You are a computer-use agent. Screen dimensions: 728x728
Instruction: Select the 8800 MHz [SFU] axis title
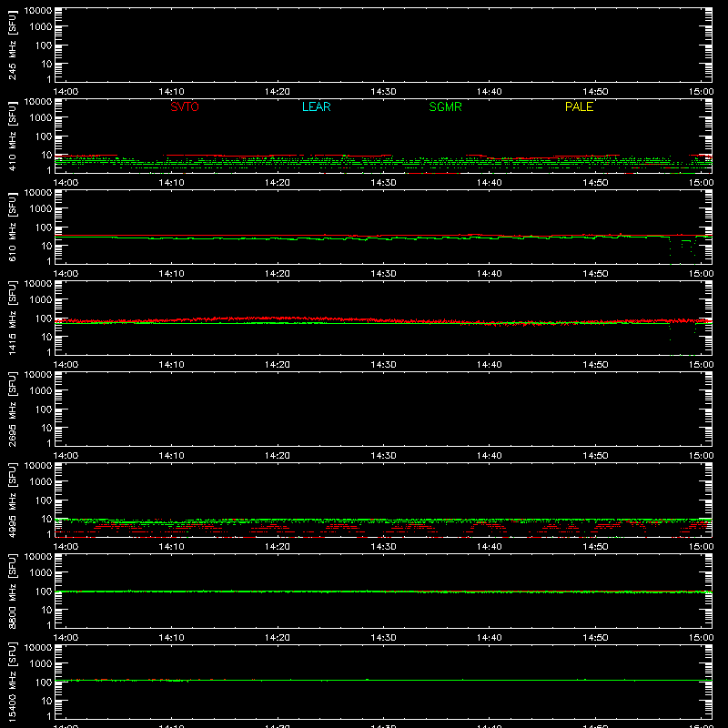12,591
